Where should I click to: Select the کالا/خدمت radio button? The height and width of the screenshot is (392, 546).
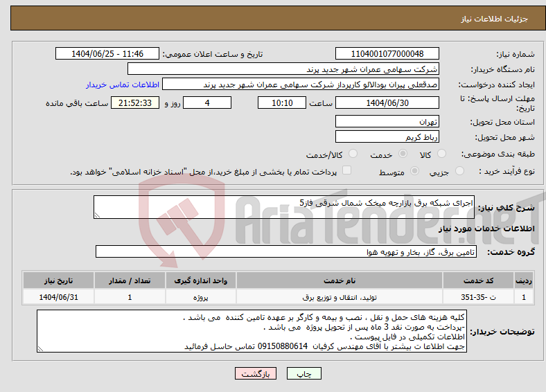353,154
